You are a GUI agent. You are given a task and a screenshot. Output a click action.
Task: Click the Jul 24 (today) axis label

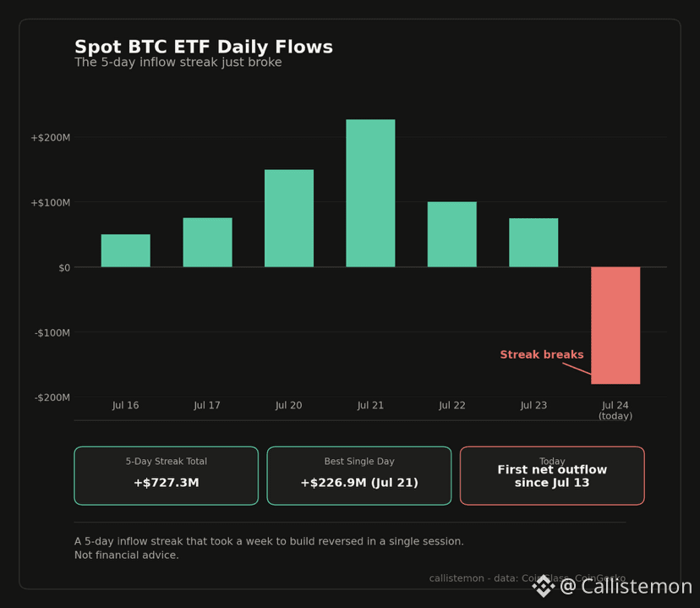coord(615,410)
